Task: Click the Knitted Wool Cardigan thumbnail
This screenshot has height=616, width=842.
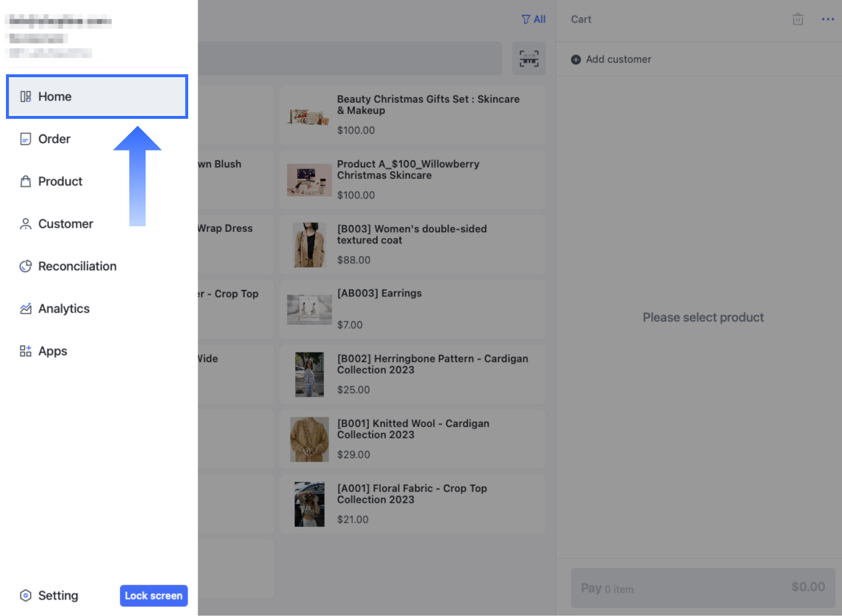Action: [310, 439]
